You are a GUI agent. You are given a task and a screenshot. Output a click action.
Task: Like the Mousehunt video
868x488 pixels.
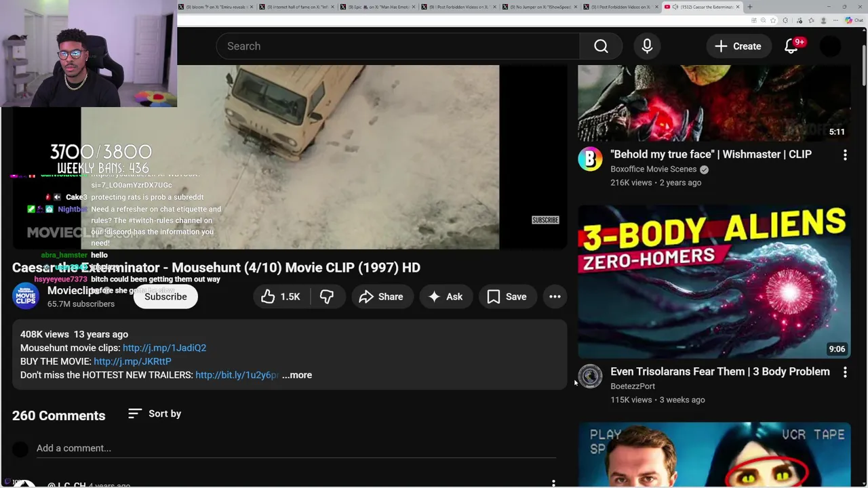point(281,297)
